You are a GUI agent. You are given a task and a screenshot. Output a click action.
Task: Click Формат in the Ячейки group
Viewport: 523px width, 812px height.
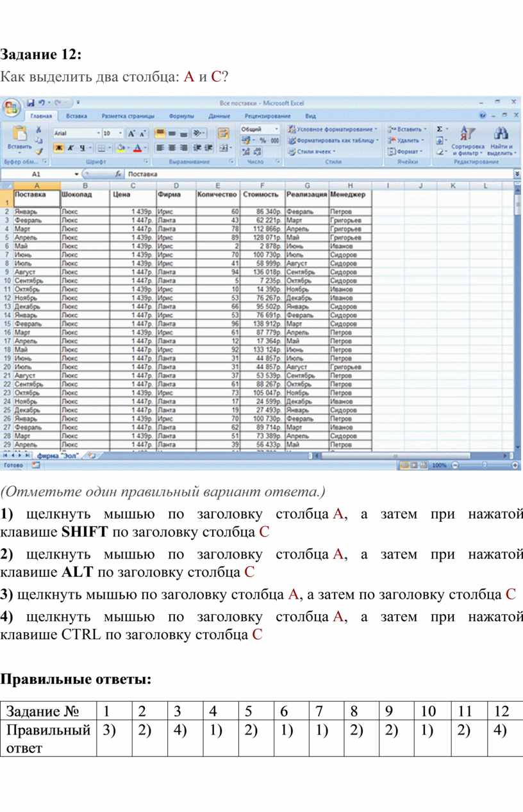pyautogui.click(x=405, y=152)
